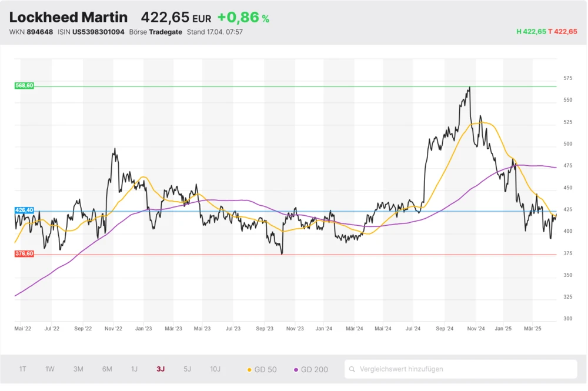
Task: Select the 1W timeframe
Action: [x=49, y=369]
